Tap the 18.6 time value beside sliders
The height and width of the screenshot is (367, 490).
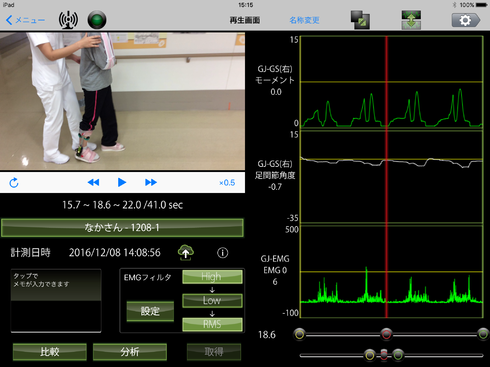[x=267, y=335]
